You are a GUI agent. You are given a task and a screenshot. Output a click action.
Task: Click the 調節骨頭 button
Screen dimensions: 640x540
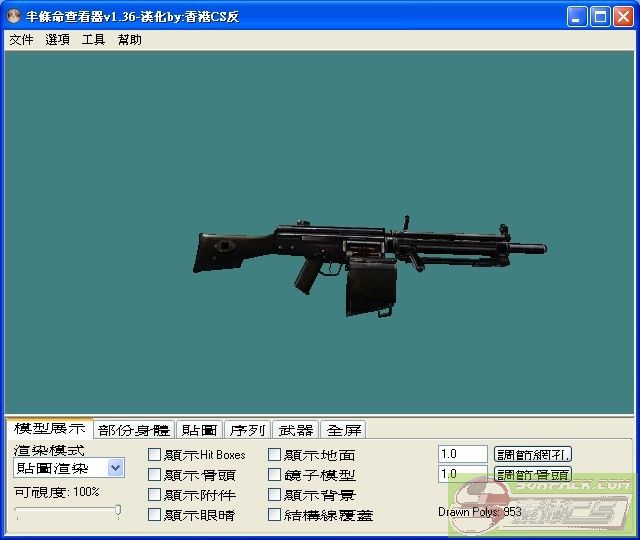(x=533, y=474)
